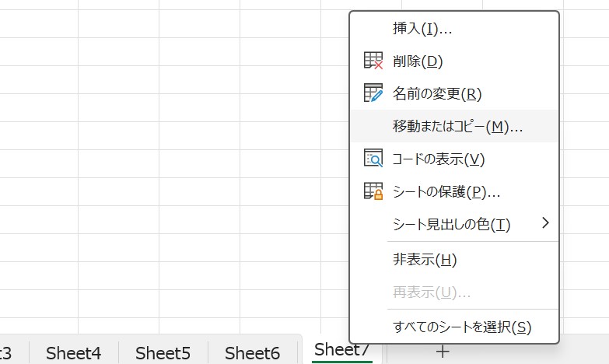Image resolution: width=609 pixels, height=364 pixels.
Task: Open the Sheet6 tab
Action: pos(252,353)
